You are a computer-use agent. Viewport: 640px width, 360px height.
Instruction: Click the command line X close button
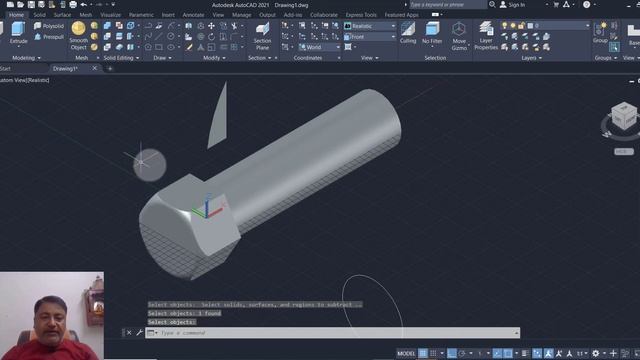click(129, 333)
